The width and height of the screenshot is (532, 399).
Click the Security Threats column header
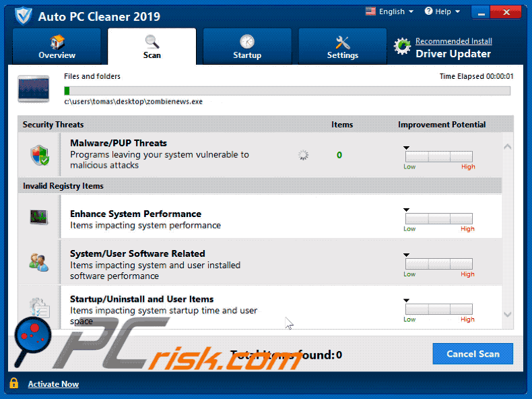point(53,125)
